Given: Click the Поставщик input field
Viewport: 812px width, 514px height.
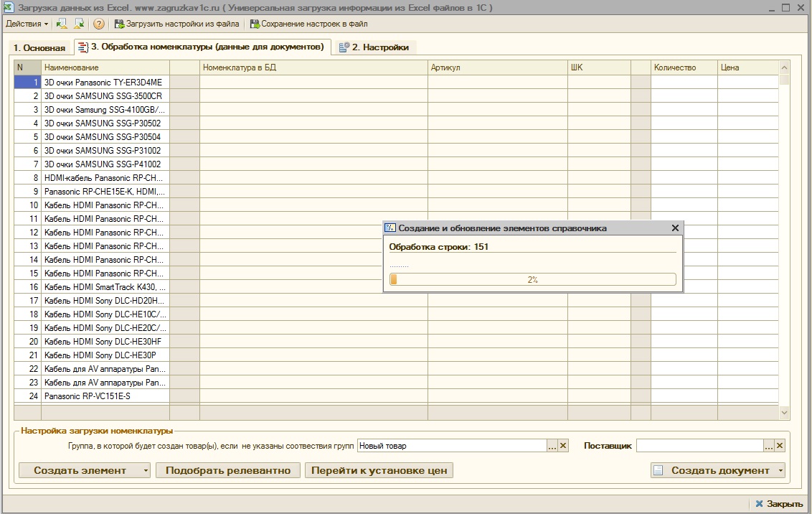Looking at the screenshot, I should tap(699, 446).
